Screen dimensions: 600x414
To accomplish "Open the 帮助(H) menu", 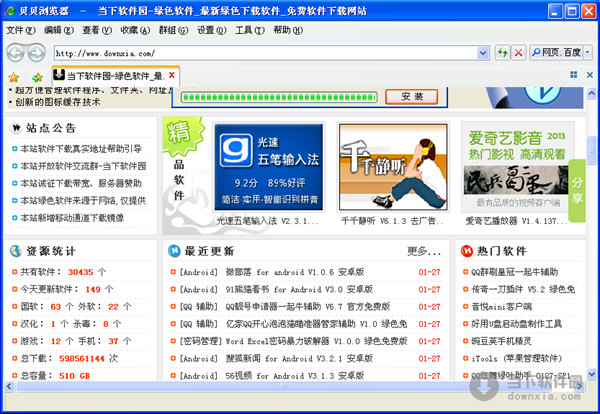I will click(x=288, y=30).
